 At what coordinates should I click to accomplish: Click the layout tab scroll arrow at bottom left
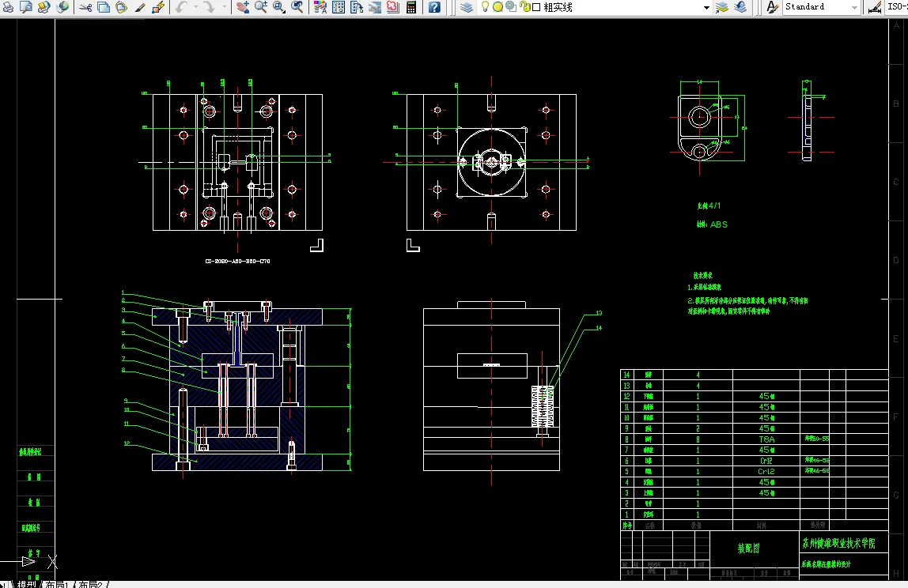3,585
